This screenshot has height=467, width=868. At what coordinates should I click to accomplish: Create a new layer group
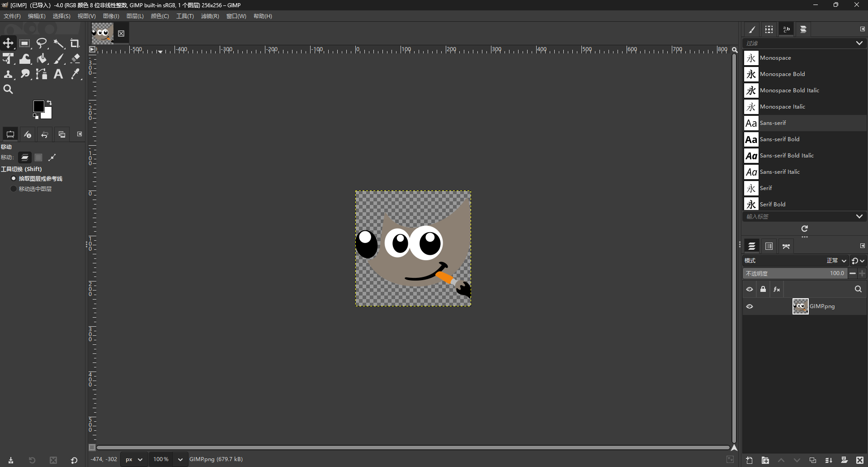765,460
